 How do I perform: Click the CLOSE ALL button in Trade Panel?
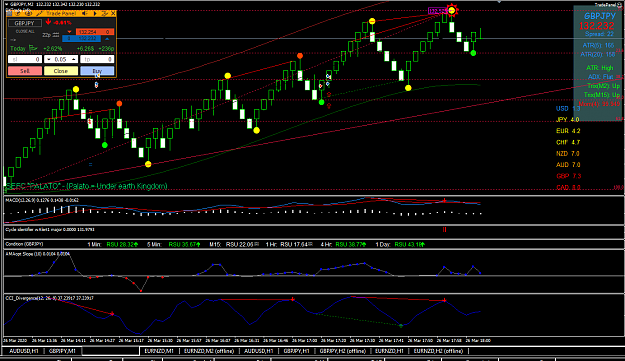tap(25, 31)
